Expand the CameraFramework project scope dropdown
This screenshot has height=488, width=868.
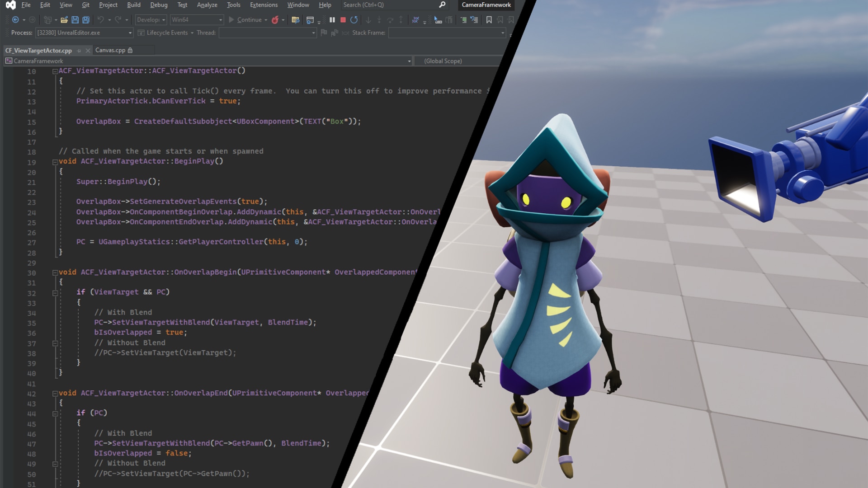tap(409, 61)
